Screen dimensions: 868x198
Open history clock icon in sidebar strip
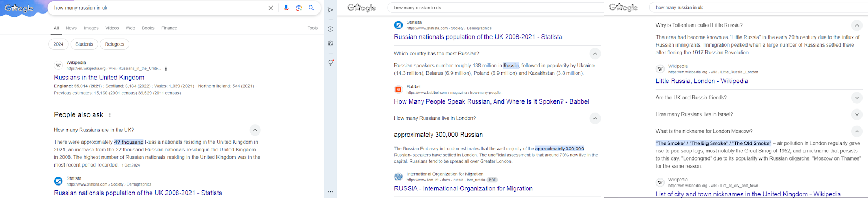330,29
